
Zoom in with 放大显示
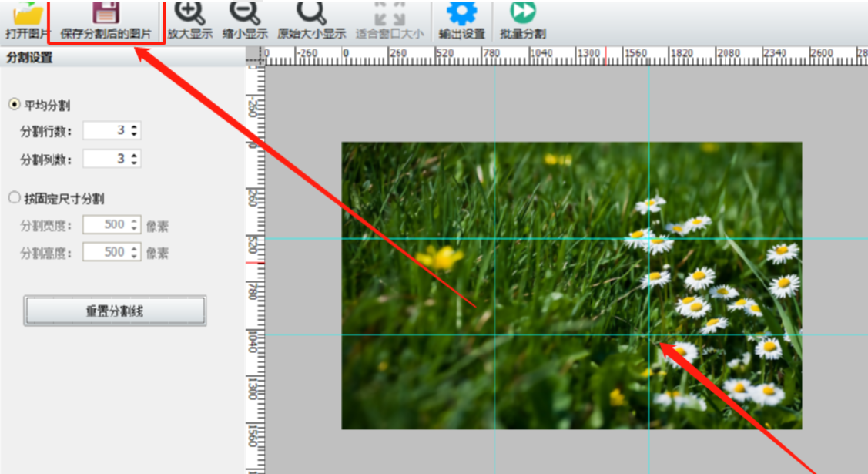[190, 20]
